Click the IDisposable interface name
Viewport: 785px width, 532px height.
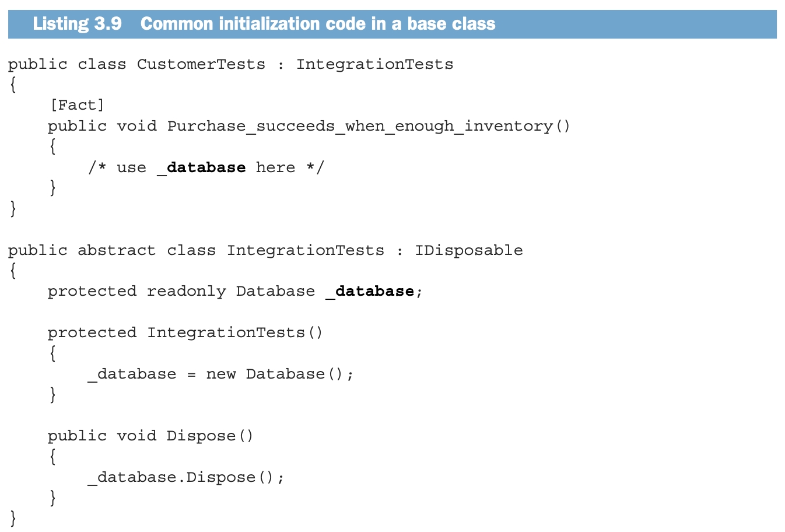click(x=468, y=250)
